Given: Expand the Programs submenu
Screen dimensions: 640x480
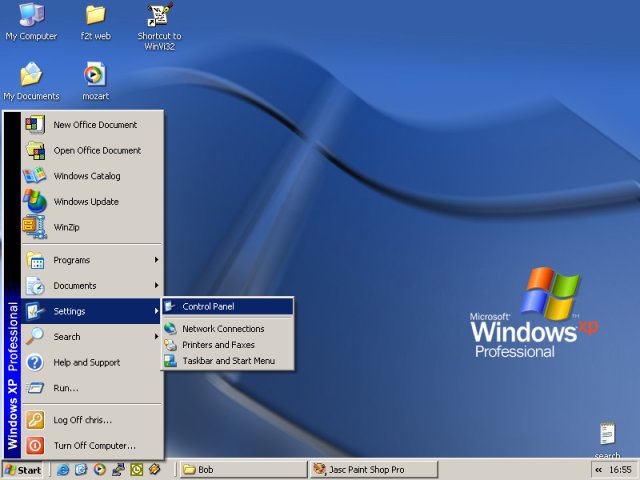Looking at the screenshot, I should click(x=92, y=260).
